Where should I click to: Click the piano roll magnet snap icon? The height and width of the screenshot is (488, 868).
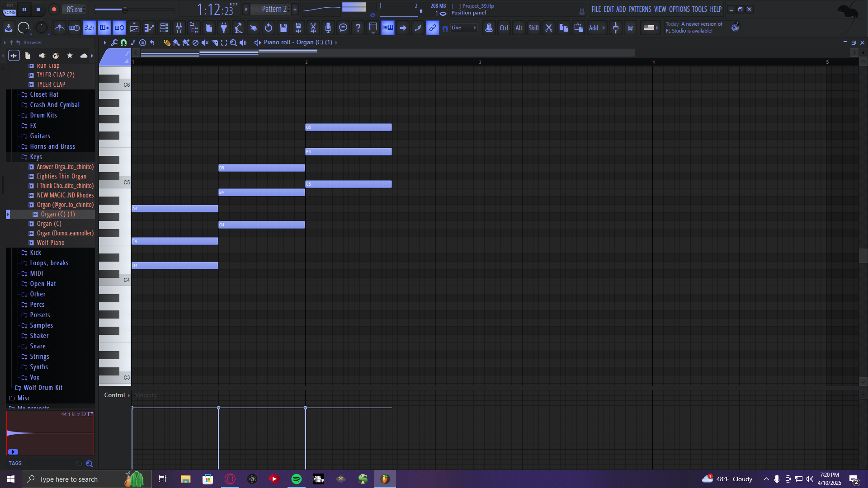[x=123, y=42]
